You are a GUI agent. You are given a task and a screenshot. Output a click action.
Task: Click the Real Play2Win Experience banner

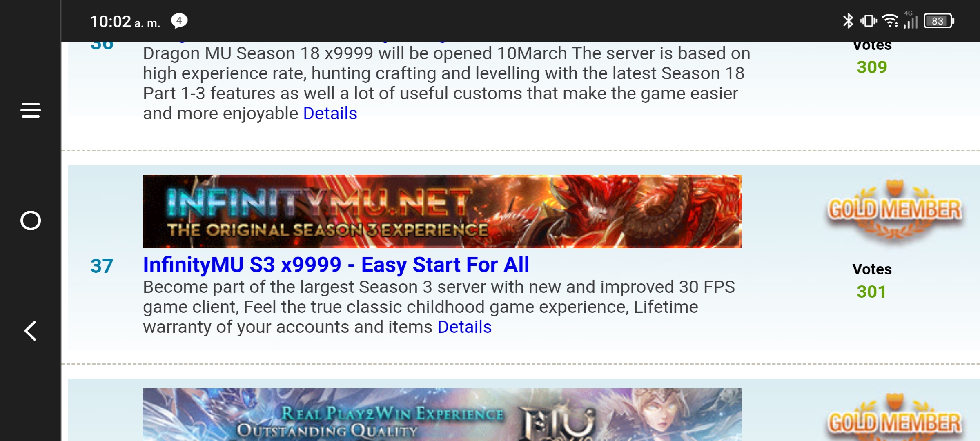point(442,414)
